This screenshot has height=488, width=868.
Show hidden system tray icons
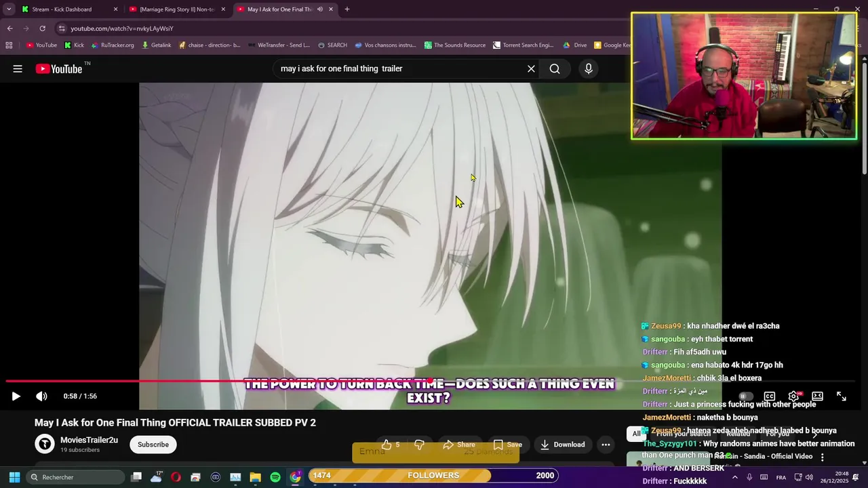(734, 477)
